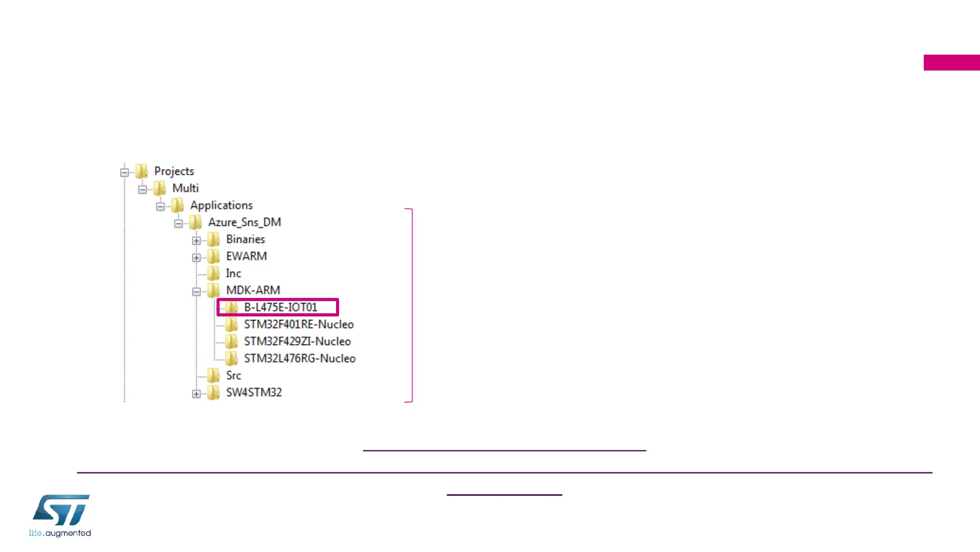Select the Applications folder label
Viewport: 980px width, 552px height.
(222, 205)
